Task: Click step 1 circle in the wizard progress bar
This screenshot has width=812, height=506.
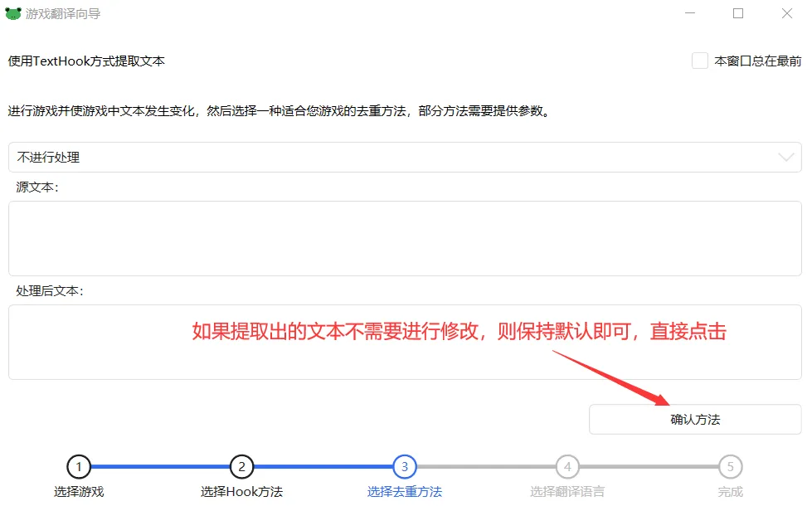Action: click(x=78, y=467)
